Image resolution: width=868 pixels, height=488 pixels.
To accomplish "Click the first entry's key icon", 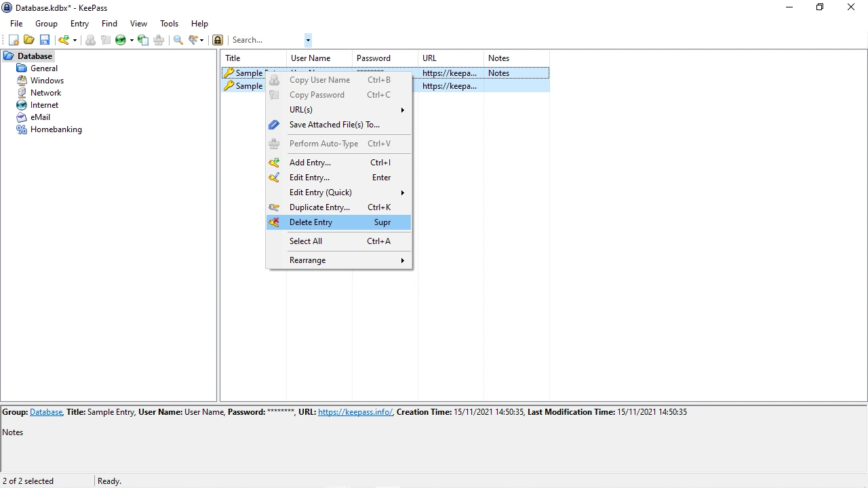I will point(229,73).
